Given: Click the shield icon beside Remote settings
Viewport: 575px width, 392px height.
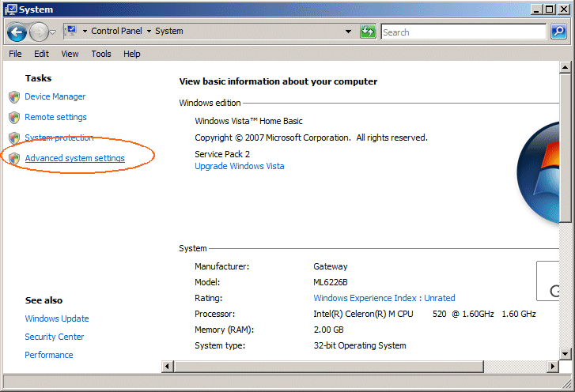Looking at the screenshot, I should [x=14, y=118].
